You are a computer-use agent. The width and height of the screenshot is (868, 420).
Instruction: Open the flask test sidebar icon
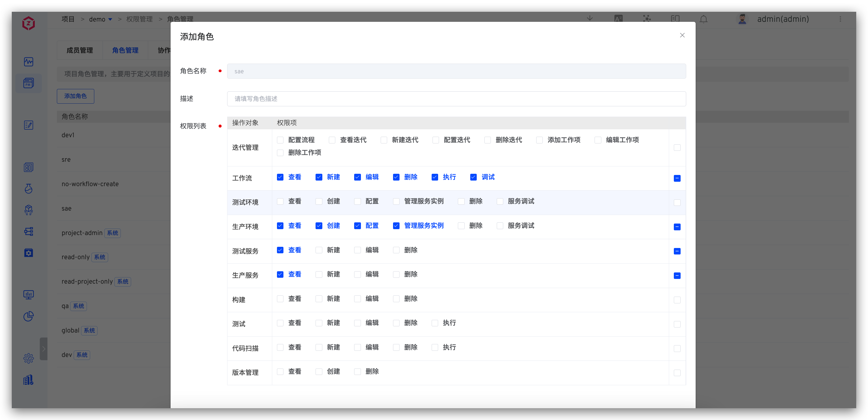pos(29,188)
